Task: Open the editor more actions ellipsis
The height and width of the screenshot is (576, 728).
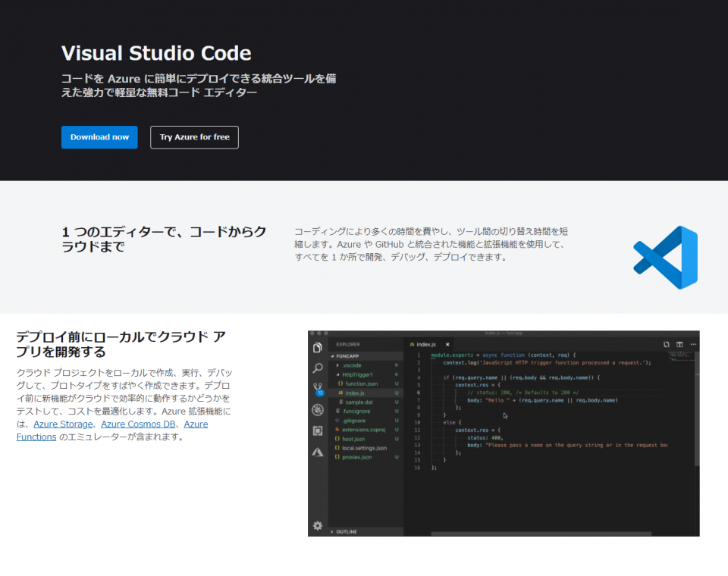Action: 692,344
